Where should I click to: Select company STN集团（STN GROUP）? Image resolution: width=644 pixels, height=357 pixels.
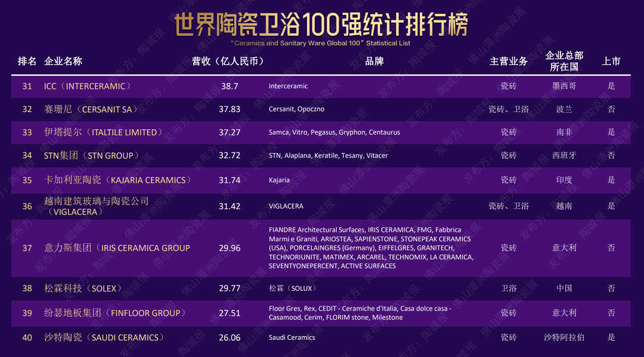tap(93, 156)
